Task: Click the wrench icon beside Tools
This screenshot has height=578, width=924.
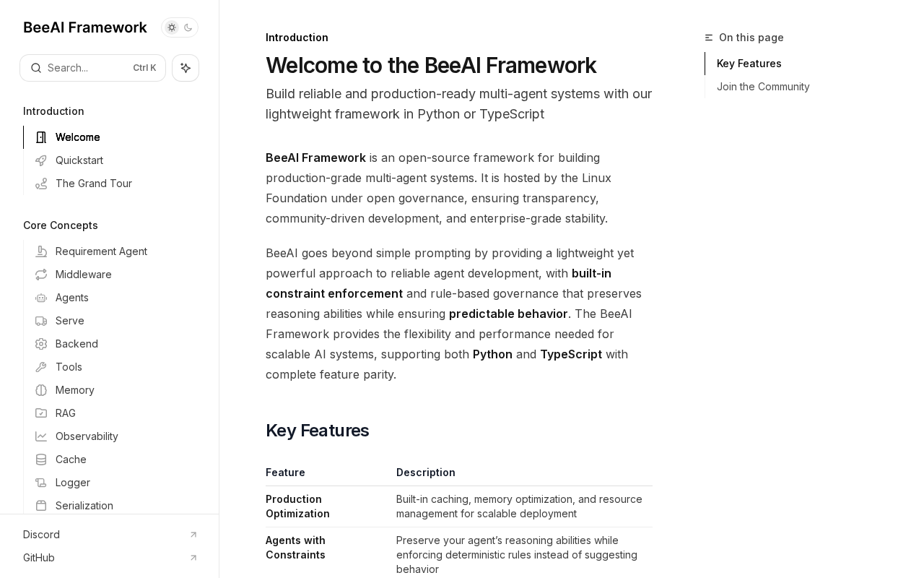Action: [x=41, y=367]
